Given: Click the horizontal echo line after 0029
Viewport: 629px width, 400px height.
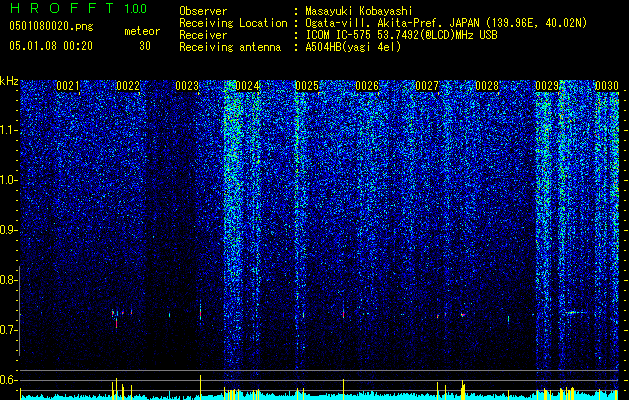Looking at the screenshot, I should (x=576, y=312).
